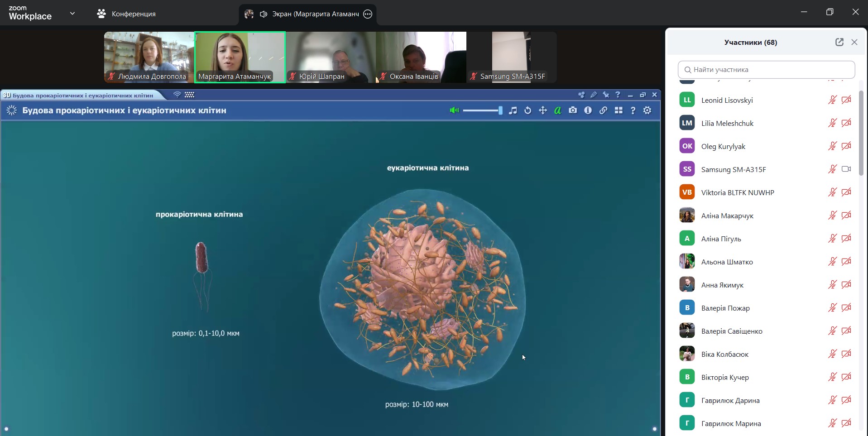The image size is (868, 436).
Task: Select the Экран (Маргарита Атаманч) tab
Action: coord(308,14)
